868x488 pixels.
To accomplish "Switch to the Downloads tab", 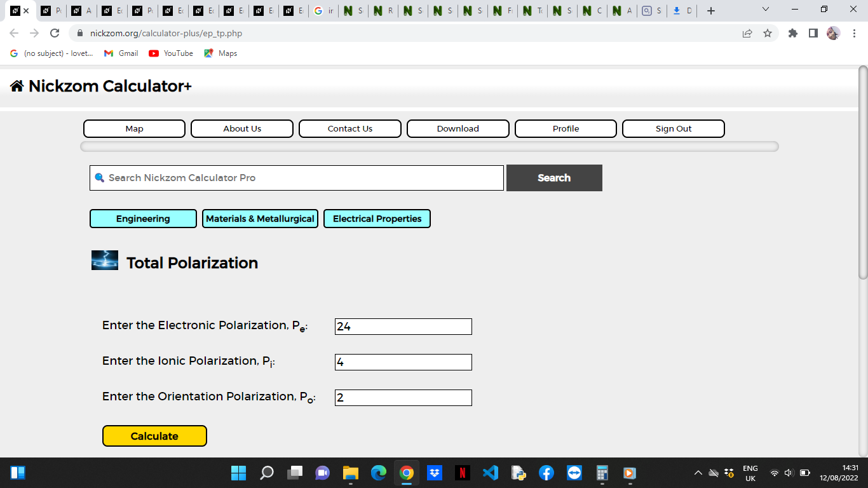I will click(682, 11).
